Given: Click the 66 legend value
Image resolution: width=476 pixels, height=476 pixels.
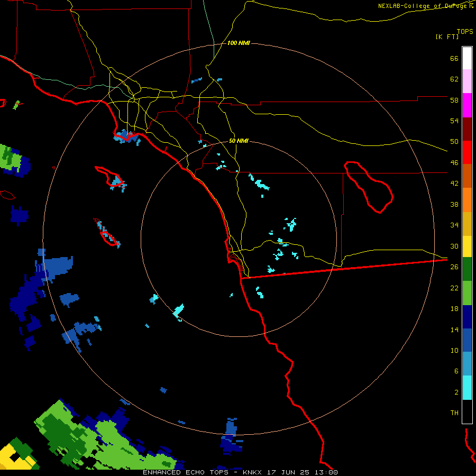Looking at the screenshot, I should (x=454, y=58).
